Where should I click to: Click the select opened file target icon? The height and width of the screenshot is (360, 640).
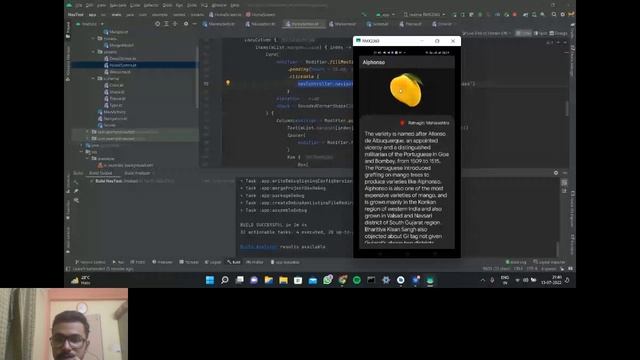[158, 24]
